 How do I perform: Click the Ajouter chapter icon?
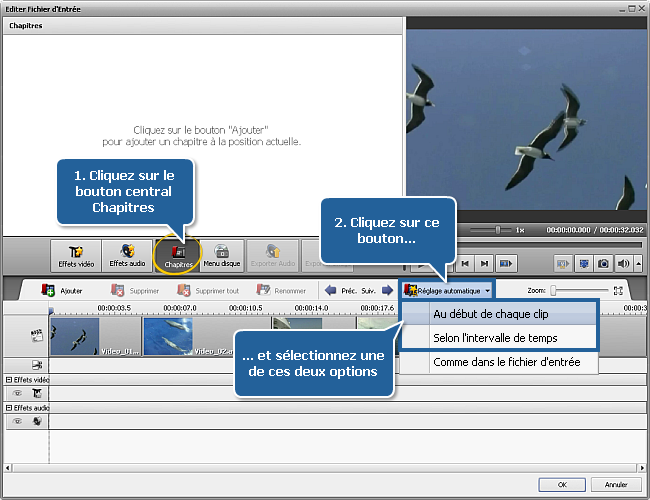coord(47,290)
